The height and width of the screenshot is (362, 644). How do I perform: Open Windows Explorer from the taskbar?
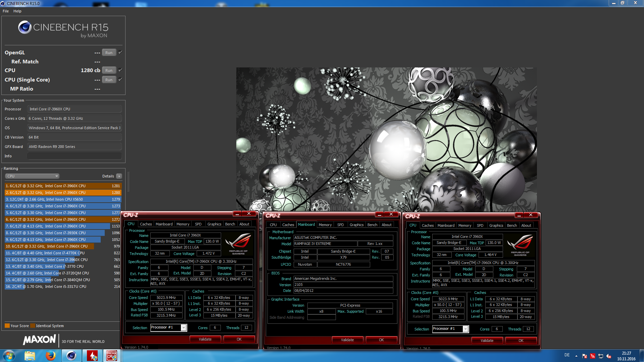pos(30,356)
